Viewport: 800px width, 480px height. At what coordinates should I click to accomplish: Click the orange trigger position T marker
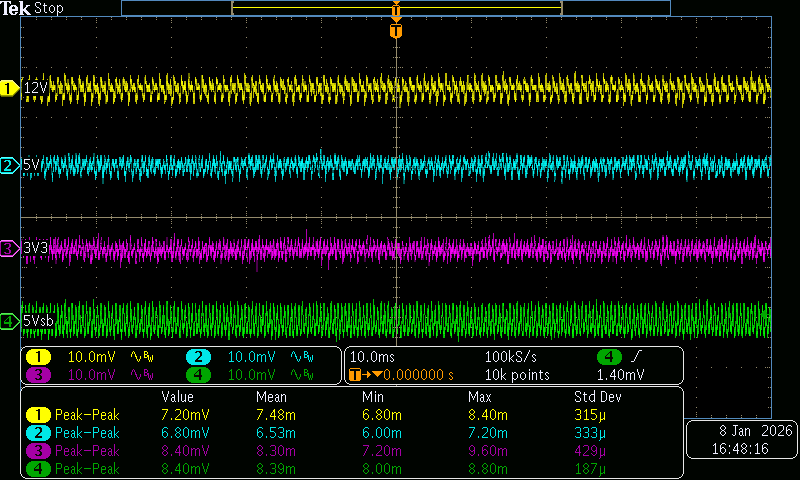(x=396, y=31)
